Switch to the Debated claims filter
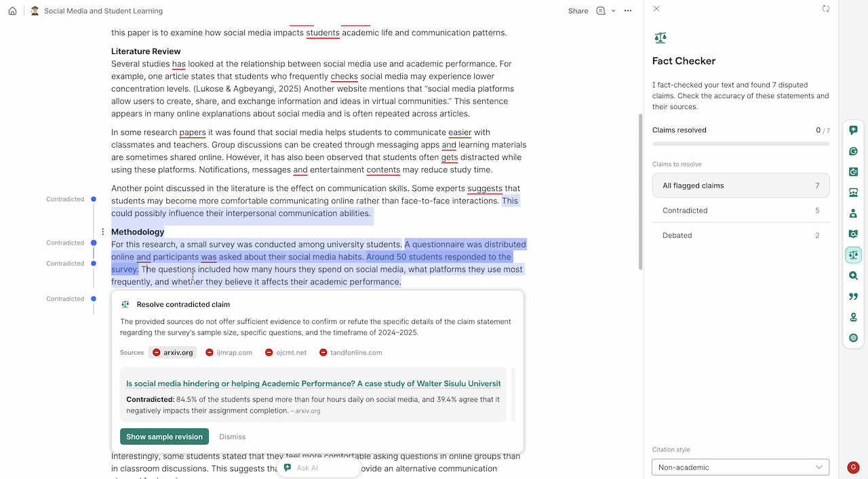The width and height of the screenshot is (868, 479). tap(740, 235)
